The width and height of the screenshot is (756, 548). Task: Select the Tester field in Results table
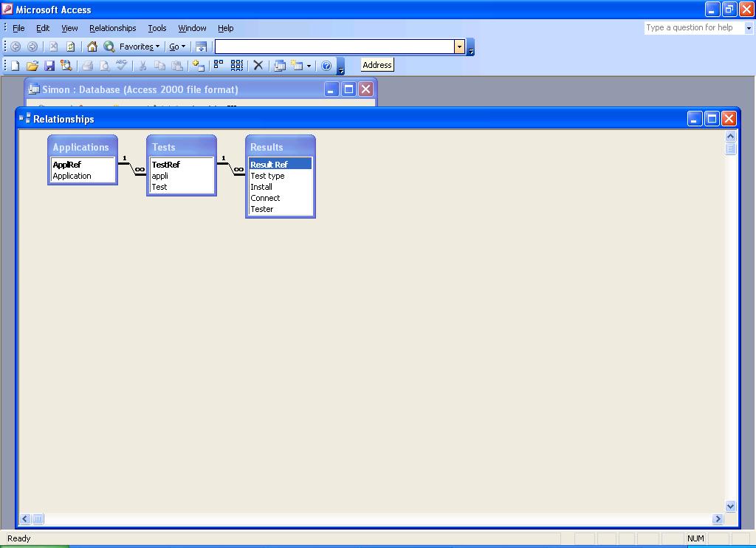point(280,209)
